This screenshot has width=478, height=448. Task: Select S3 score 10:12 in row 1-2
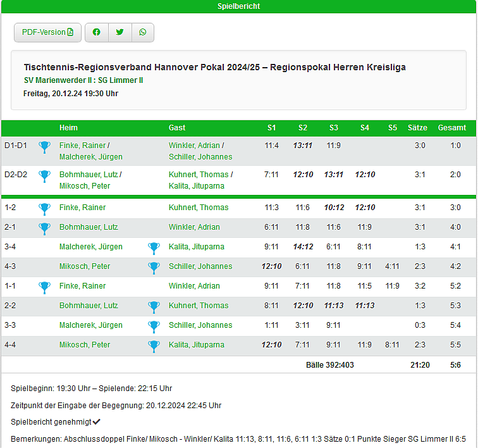[334, 208]
